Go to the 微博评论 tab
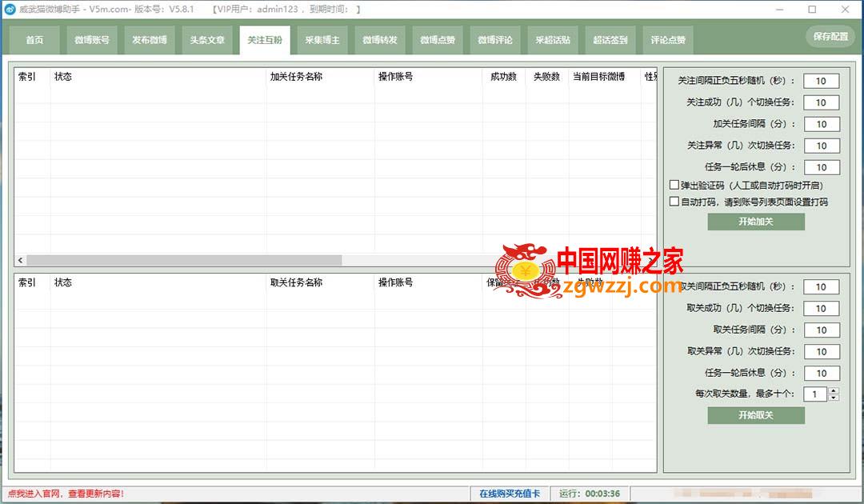 [495, 40]
